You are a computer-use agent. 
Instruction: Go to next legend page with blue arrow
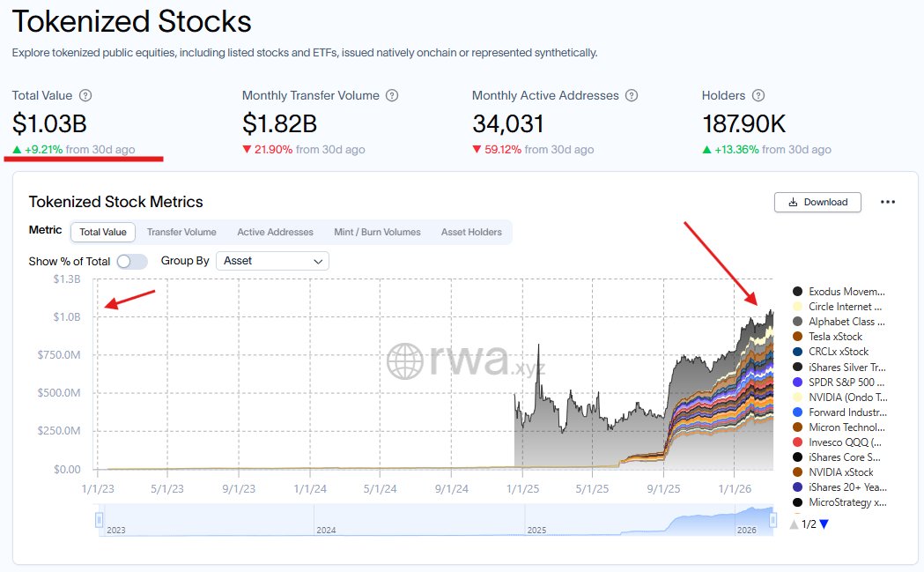(824, 524)
